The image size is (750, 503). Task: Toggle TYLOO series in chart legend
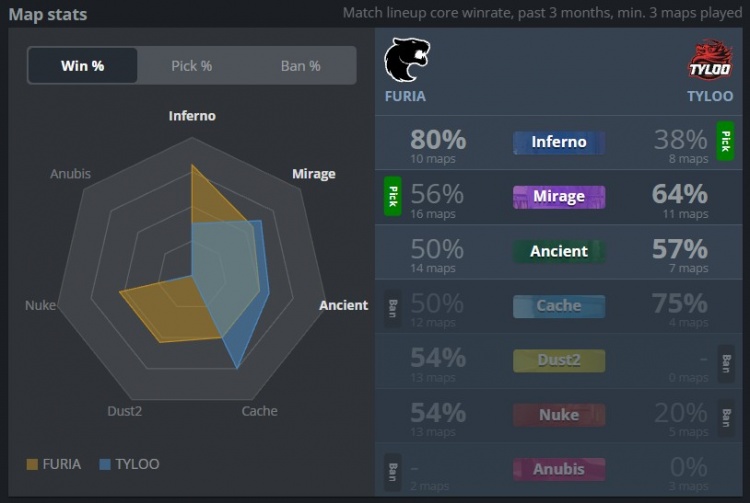click(129, 464)
